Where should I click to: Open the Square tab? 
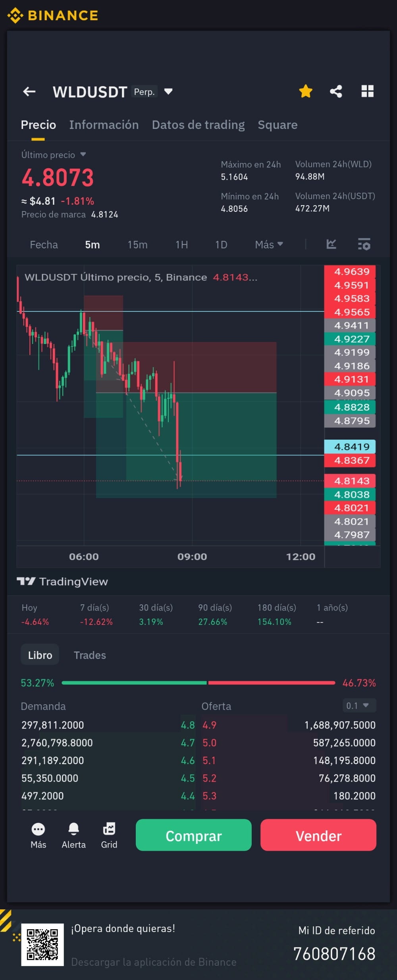click(x=278, y=125)
